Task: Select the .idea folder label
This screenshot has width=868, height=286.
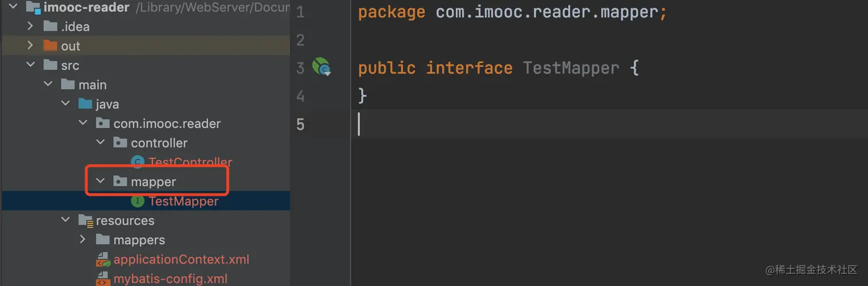Action: pos(75,26)
